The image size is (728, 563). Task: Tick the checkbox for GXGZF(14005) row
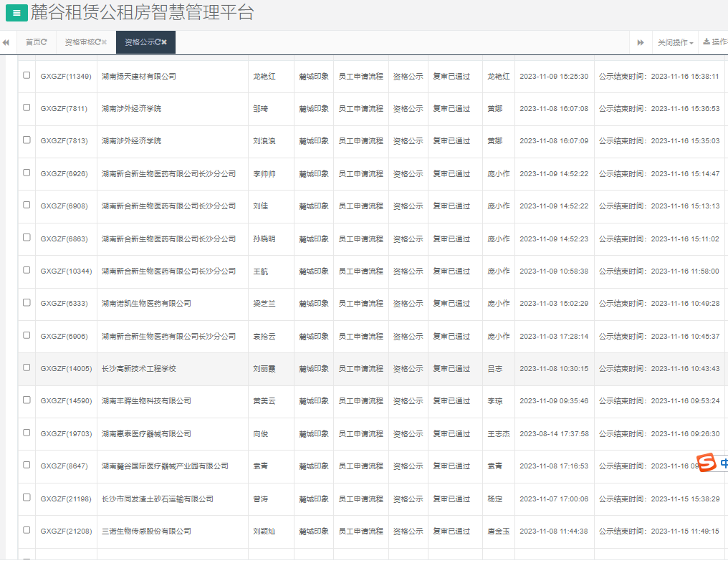pyautogui.click(x=27, y=367)
